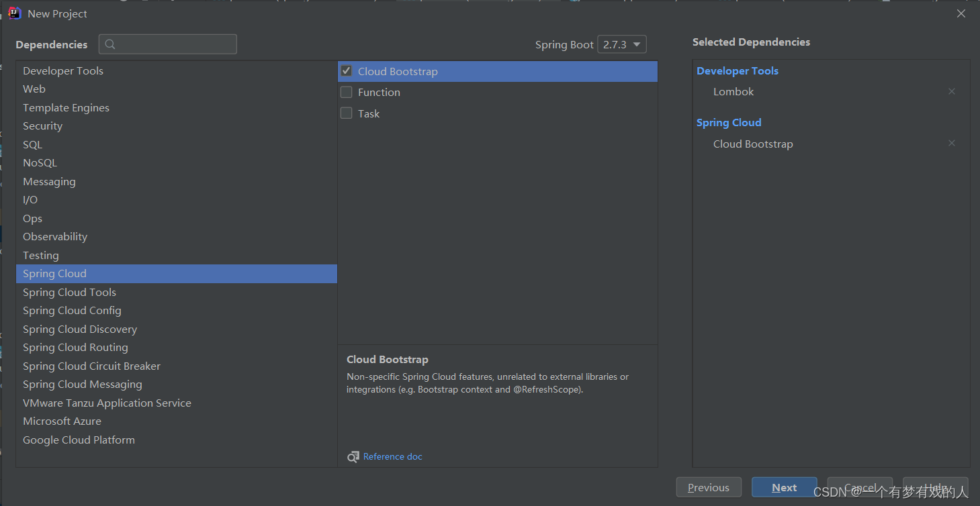Click the Function dependency label

(379, 92)
